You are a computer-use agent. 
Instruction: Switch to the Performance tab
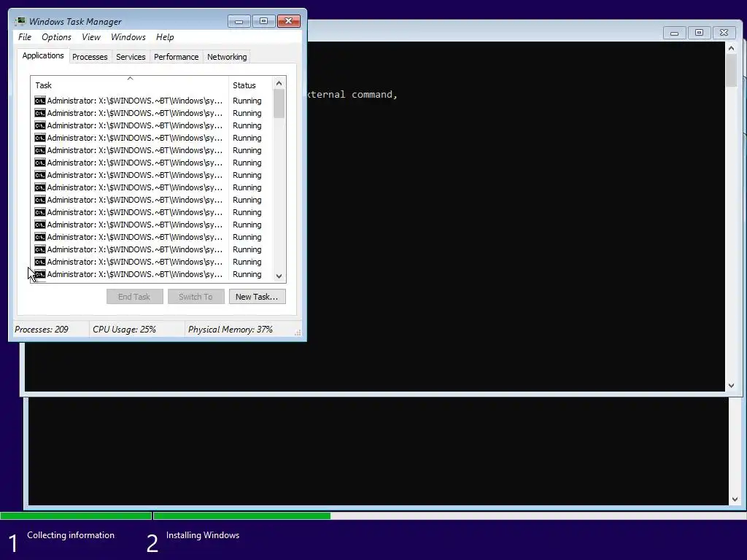(x=177, y=57)
